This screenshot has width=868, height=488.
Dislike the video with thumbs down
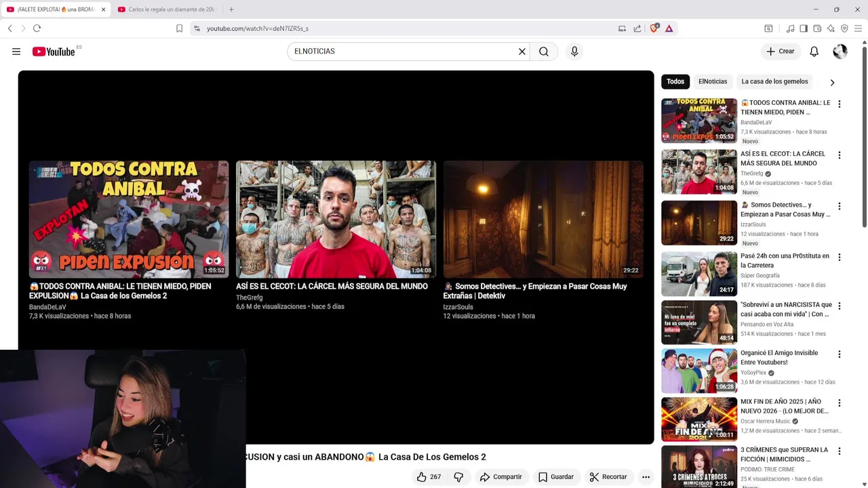[458, 477]
